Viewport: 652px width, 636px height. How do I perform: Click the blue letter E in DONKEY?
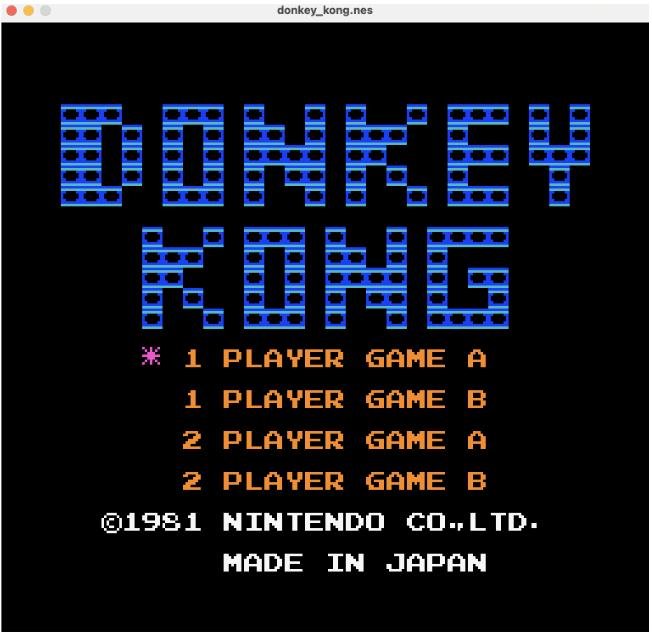[x=478, y=155]
